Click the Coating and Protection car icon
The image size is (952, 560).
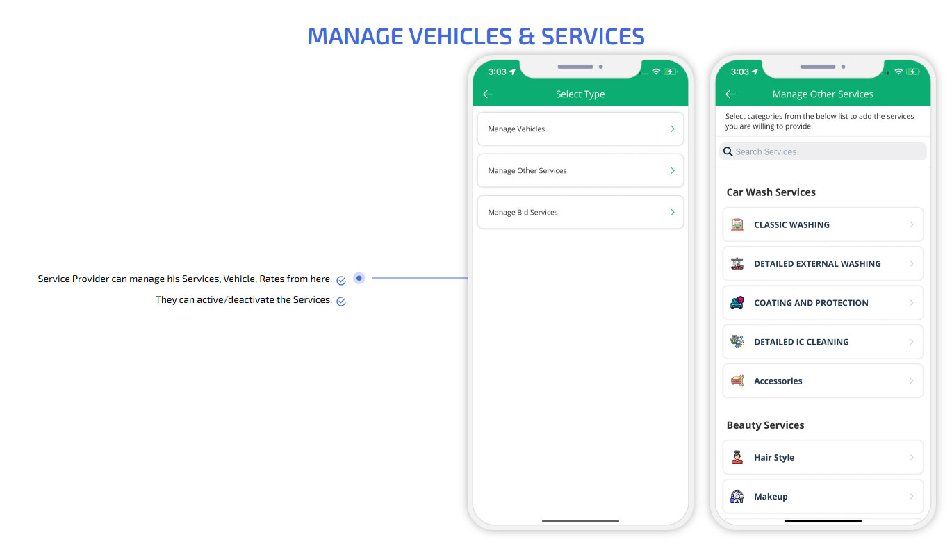click(x=737, y=303)
